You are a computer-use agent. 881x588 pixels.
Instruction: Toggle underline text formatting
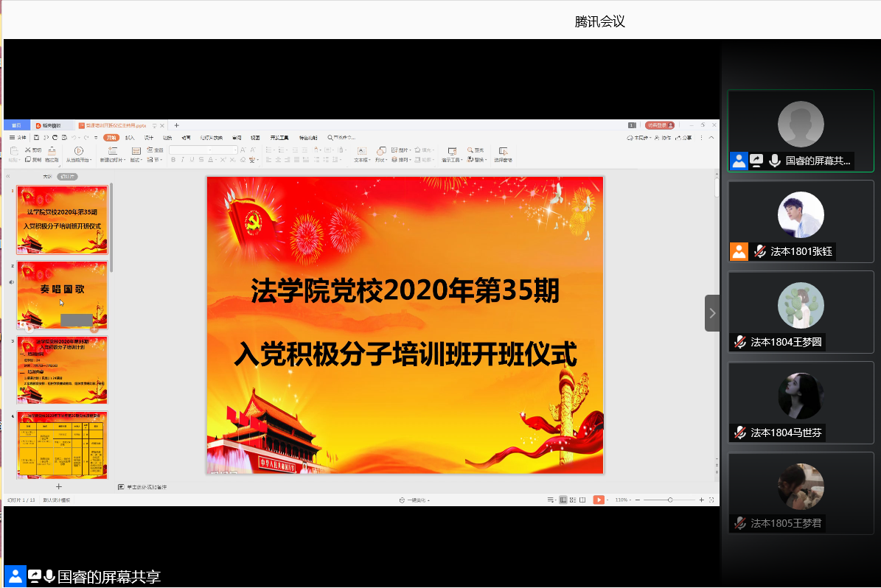point(191,160)
